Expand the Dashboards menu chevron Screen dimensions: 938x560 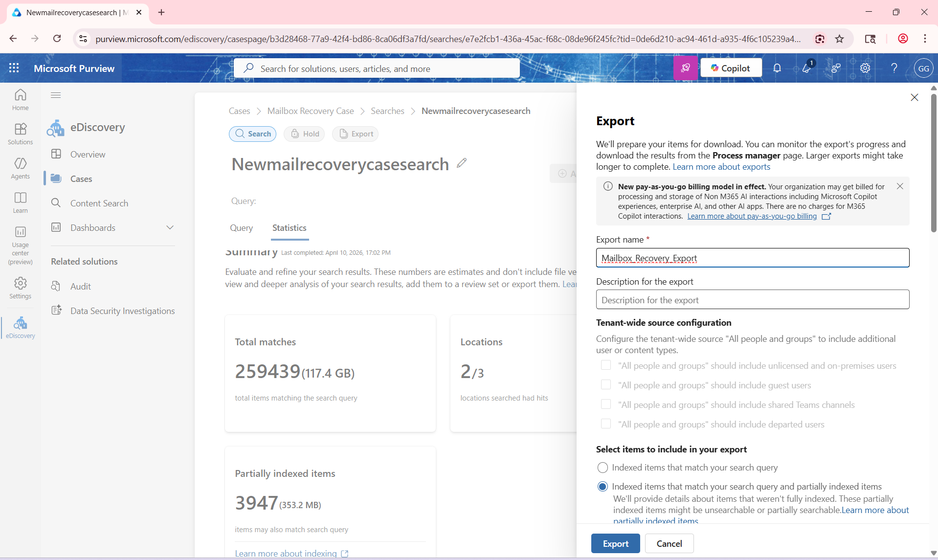point(170,227)
